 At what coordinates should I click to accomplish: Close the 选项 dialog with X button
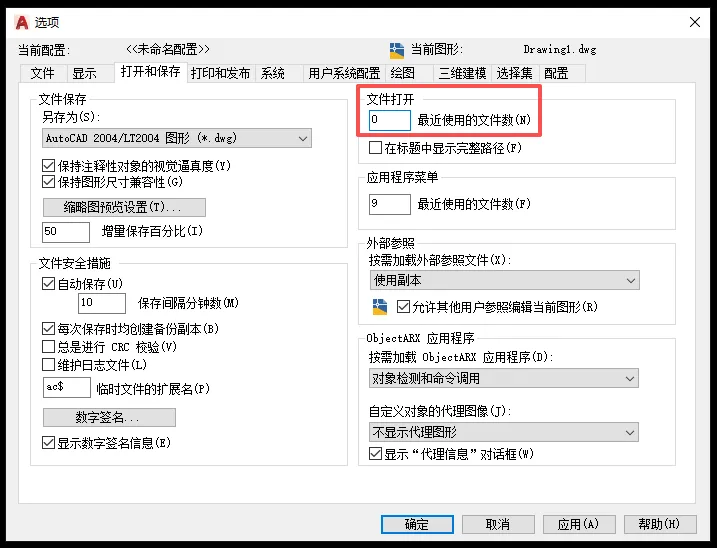(x=695, y=22)
